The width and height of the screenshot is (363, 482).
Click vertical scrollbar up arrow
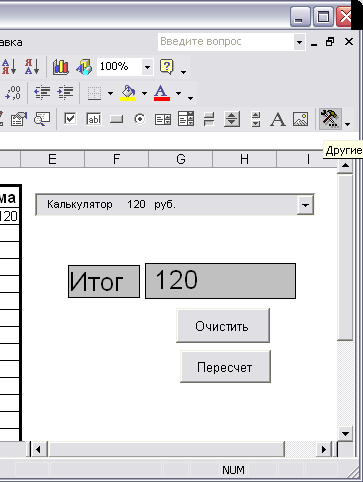tap(345, 166)
